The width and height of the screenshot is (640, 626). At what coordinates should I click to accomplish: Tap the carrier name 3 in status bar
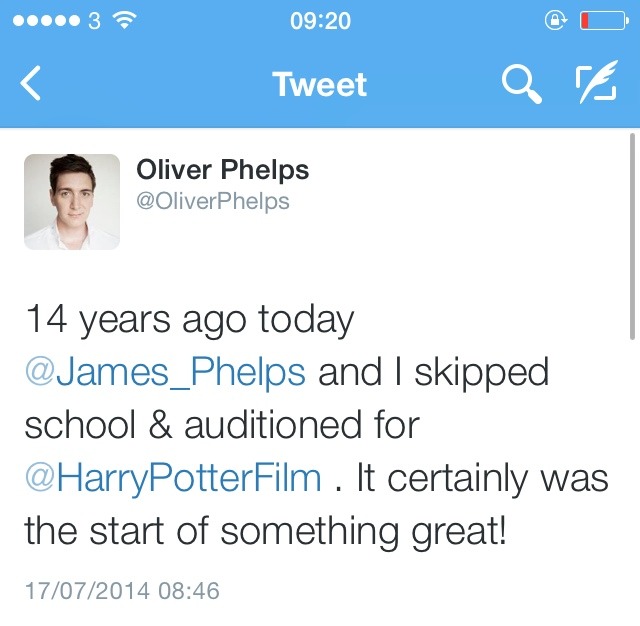pos(94,20)
